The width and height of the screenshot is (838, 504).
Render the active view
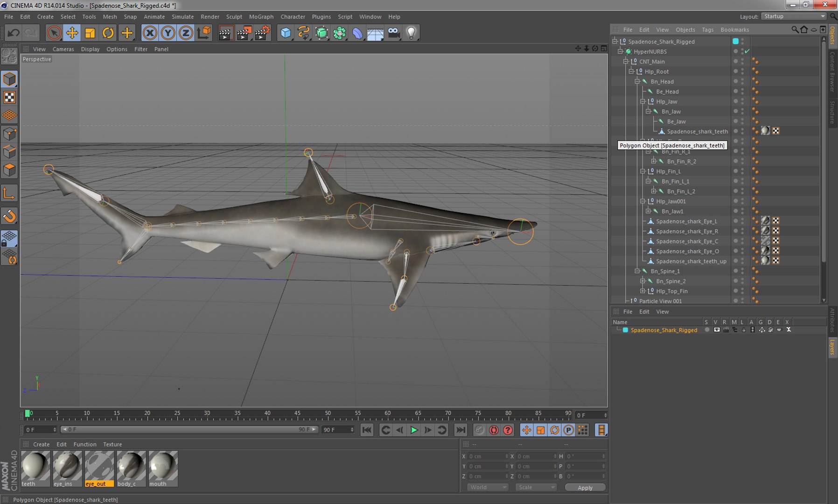(x=226, y=33)
